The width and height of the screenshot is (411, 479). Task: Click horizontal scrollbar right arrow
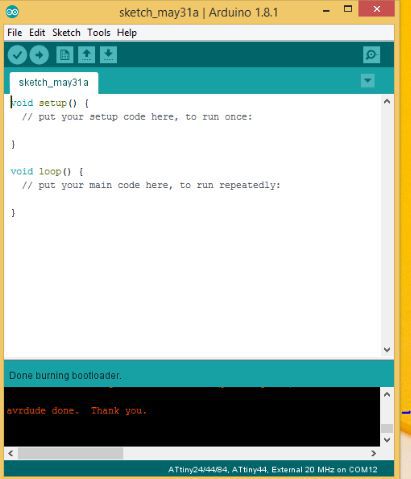[374, 453]
